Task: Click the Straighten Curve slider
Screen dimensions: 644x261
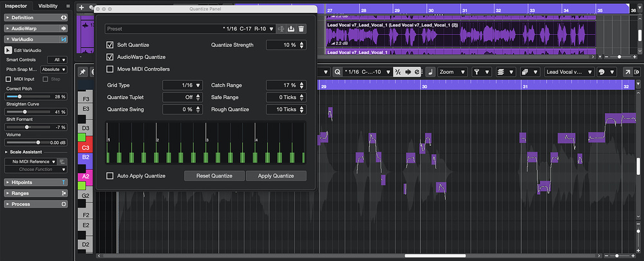Action: click(26, 112)
